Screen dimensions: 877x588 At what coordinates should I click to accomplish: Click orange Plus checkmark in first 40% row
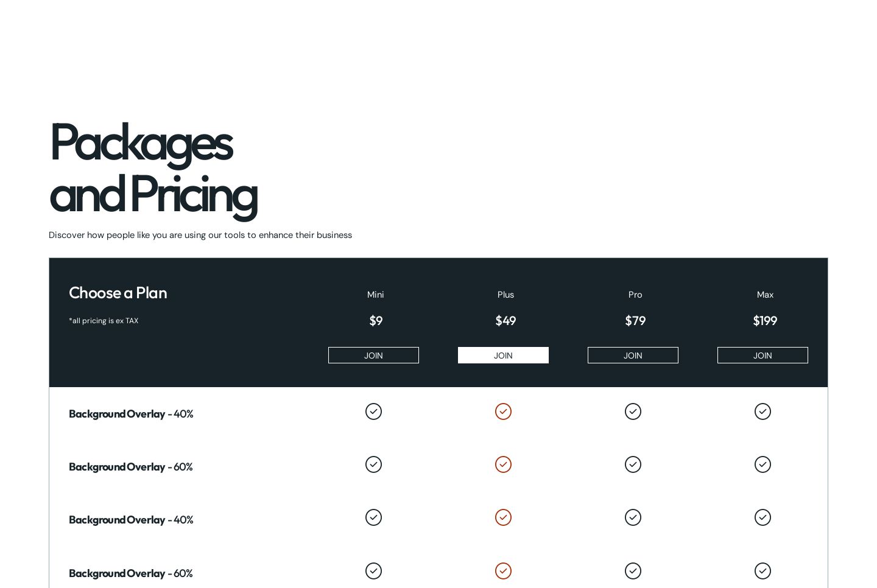(x=503, y=411)
